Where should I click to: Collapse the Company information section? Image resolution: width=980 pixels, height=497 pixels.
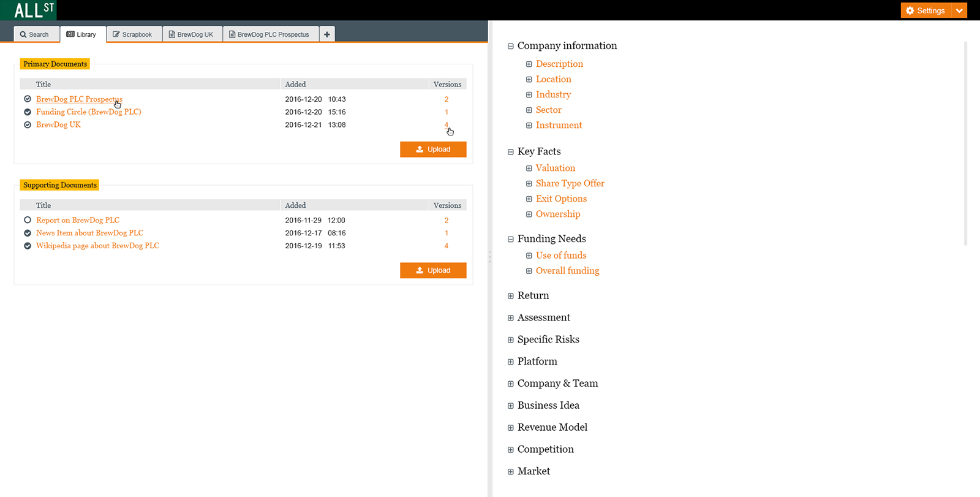(511, 46)
